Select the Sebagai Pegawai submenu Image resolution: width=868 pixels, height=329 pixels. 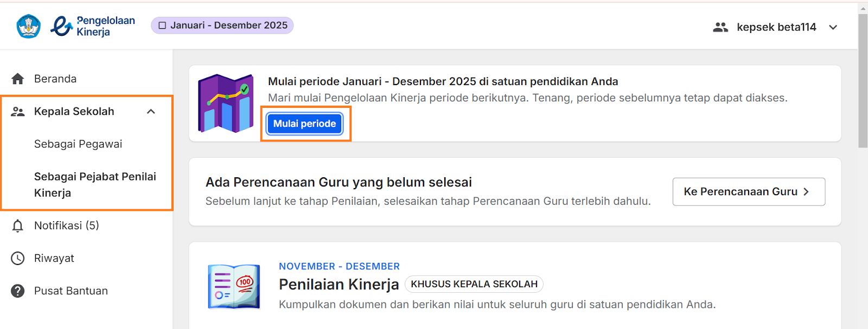coord(78,144)
